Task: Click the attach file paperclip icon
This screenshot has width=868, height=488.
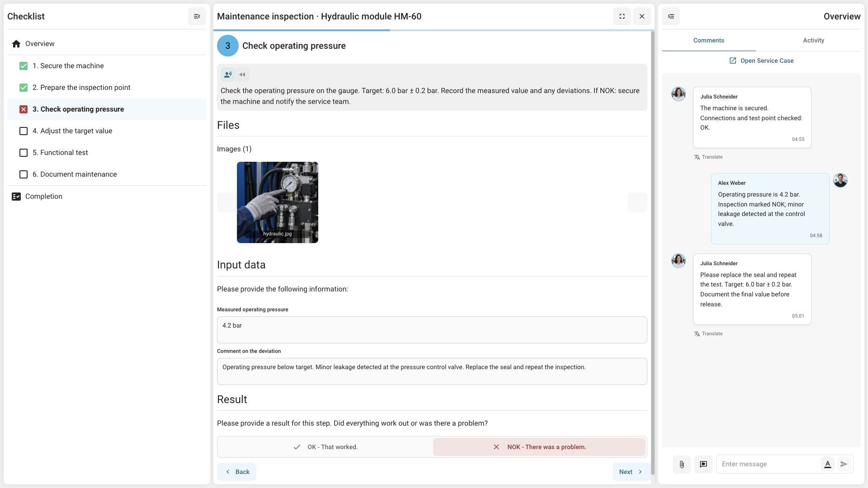Action: click(x=682, y=464)
